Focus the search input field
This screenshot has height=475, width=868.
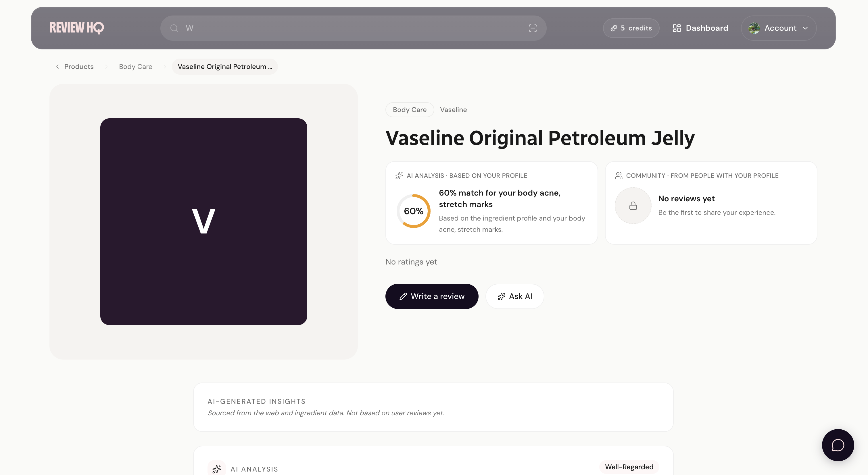point(354,28)
